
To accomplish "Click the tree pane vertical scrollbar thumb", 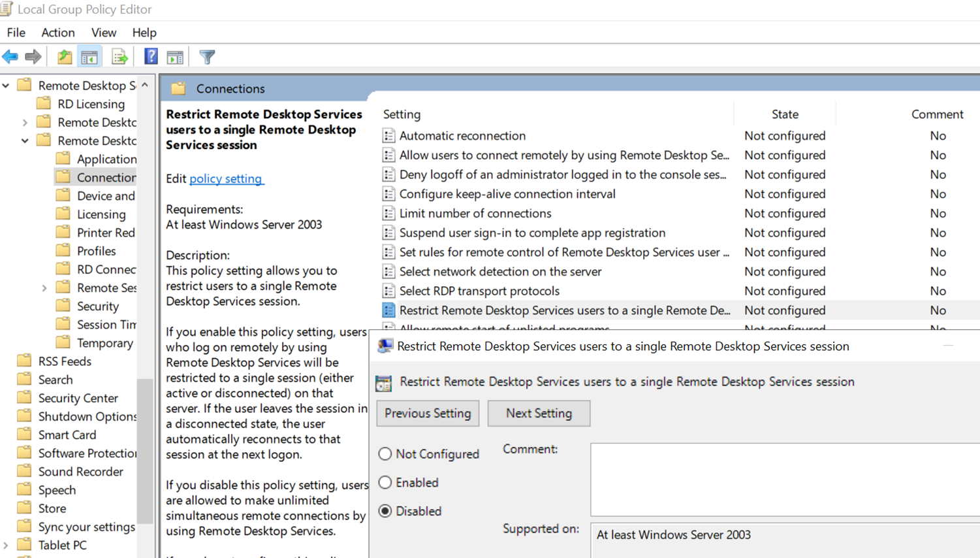I will point(146,451).
